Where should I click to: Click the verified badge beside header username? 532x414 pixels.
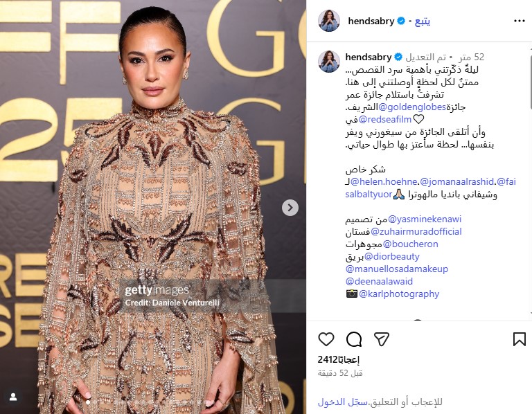coord(401,21)
